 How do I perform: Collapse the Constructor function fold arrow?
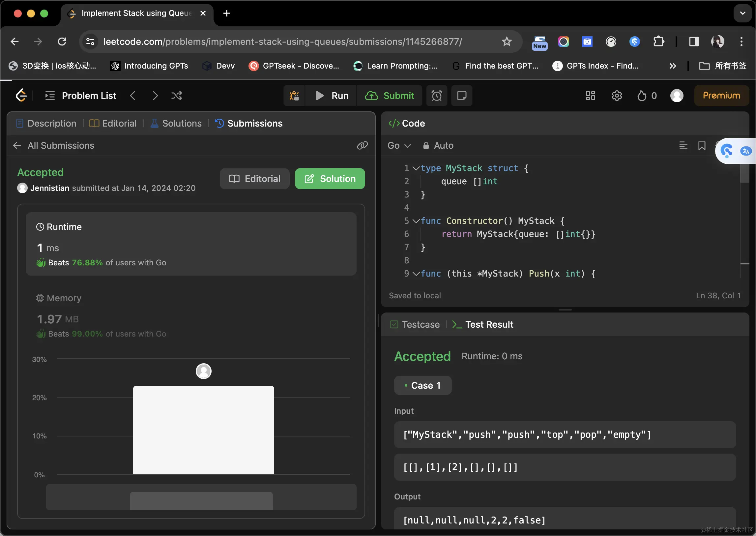coord(416,221)
